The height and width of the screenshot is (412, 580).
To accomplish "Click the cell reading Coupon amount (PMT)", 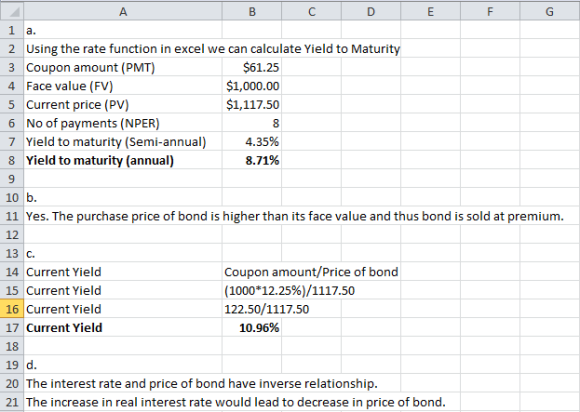I will coord(123,67).
